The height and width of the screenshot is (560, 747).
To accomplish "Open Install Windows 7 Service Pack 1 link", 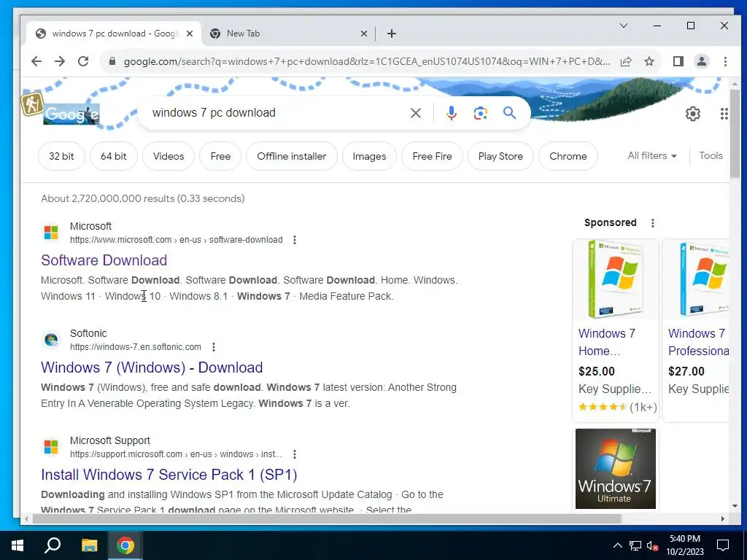I will [x=169, y=475].
